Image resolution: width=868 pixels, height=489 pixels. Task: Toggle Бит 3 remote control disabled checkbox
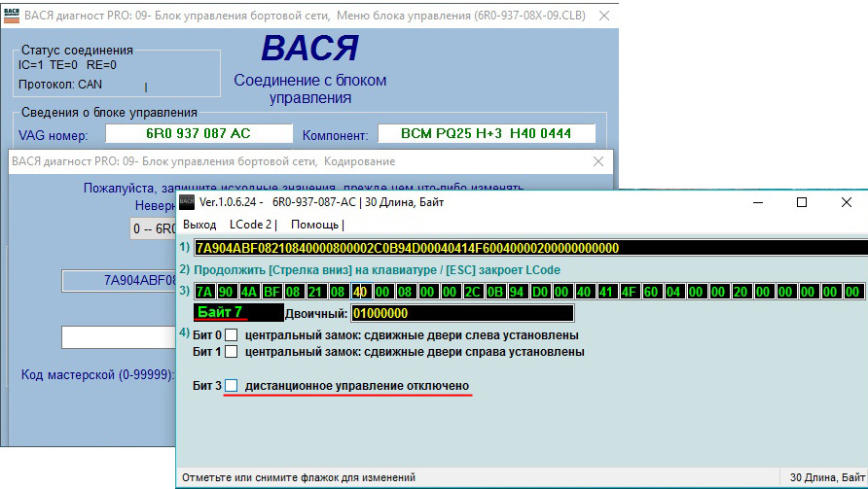(232, 386)
